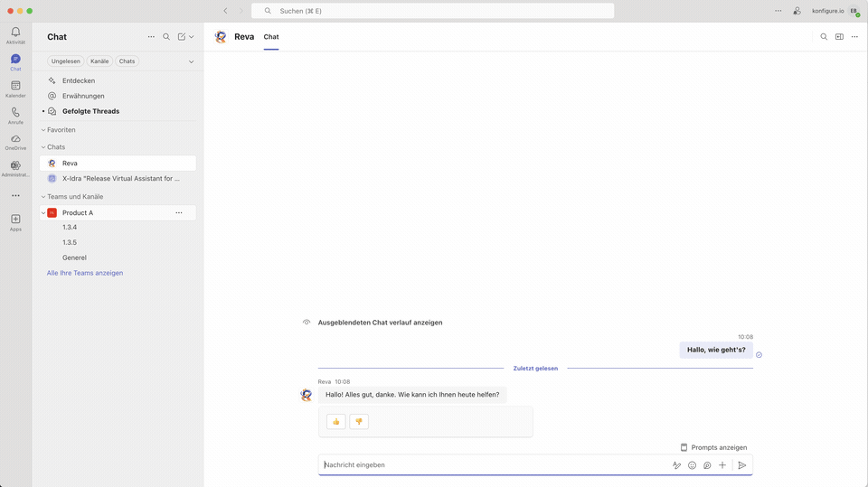868x487 pixels.
Task: Open the Administrator app icon
Action: tap(15, 168)
